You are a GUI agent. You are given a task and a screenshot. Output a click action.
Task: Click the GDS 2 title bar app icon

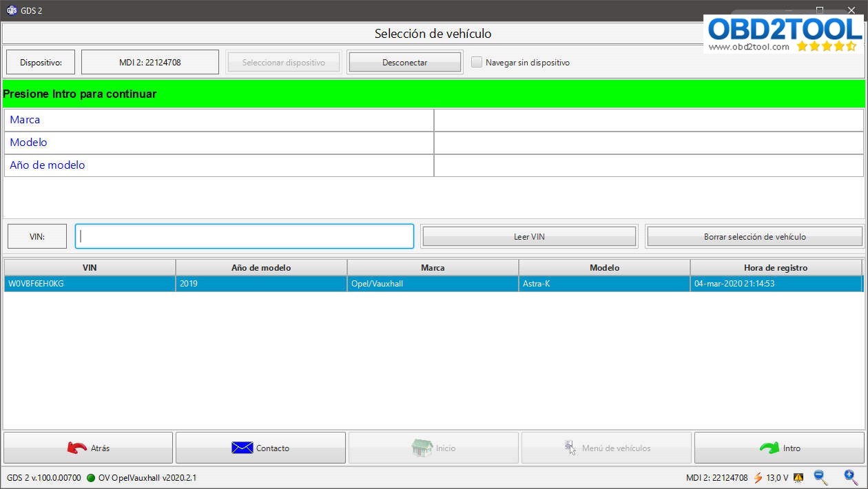11,10
